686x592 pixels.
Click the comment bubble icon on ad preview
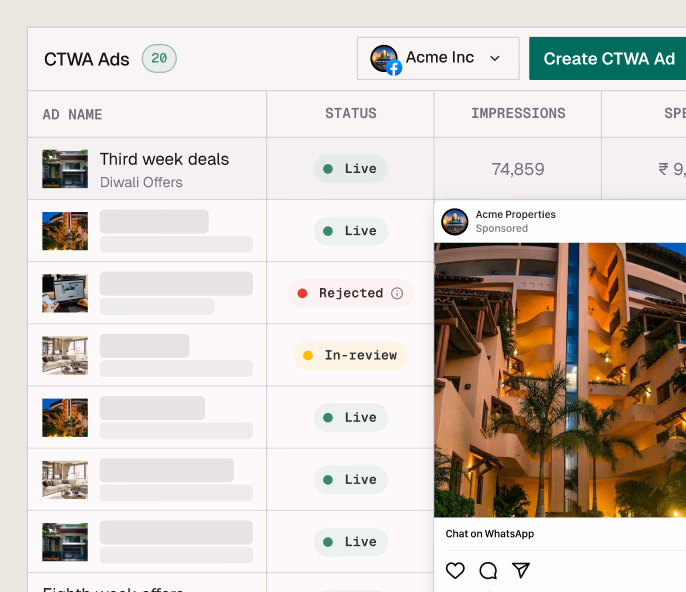[x=488, y=571]
